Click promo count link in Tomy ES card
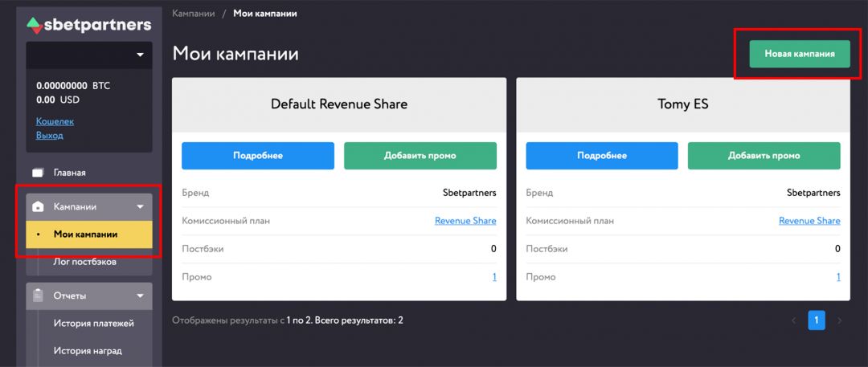The width and height of the screenshot is (868, 367). click(x=838, y=277)
